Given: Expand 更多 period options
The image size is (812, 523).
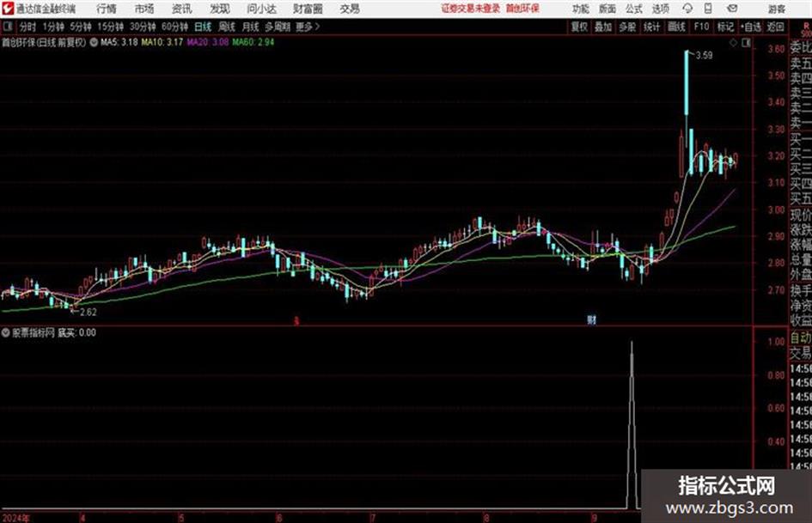Looking at the screenshot, I should (x=308, y=27).
